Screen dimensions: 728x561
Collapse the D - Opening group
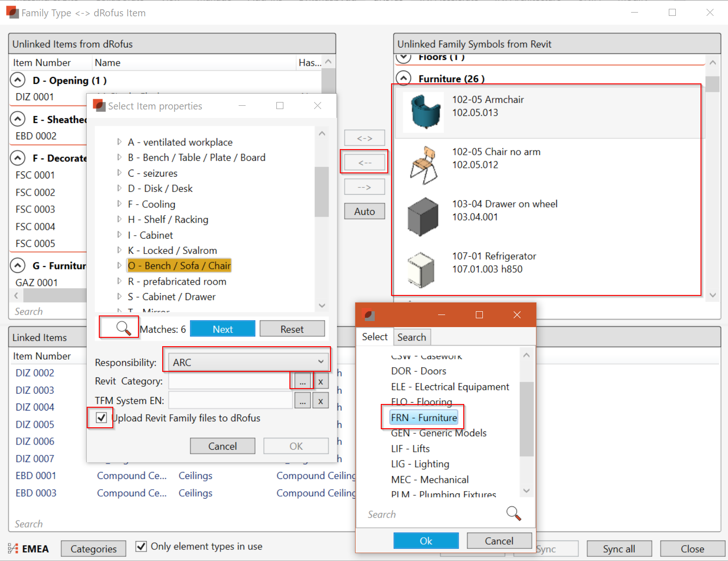(x=18, y=80)
